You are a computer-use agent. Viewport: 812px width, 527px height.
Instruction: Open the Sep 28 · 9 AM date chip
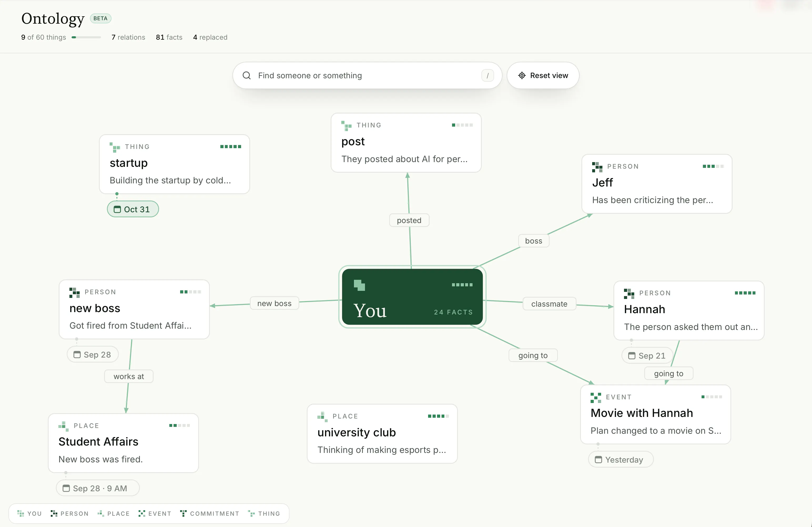point(98,488)
